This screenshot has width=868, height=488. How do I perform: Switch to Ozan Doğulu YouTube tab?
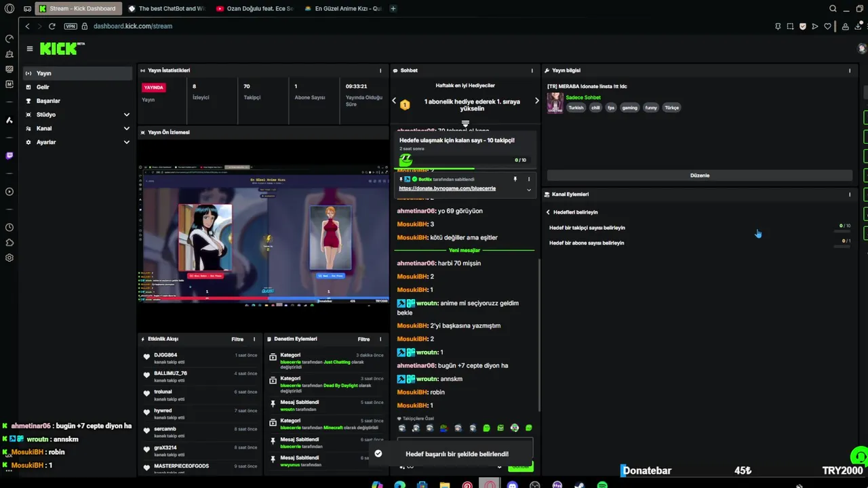255,9
